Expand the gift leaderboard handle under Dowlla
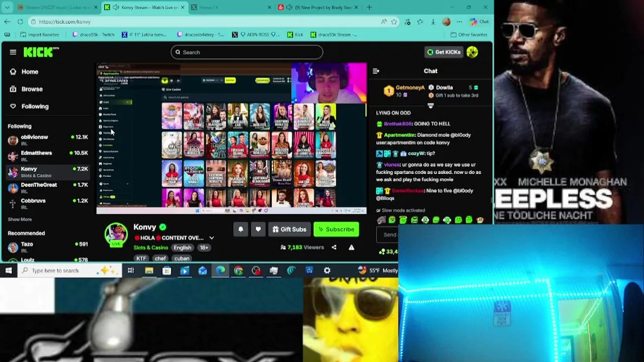 pos(430,106)
